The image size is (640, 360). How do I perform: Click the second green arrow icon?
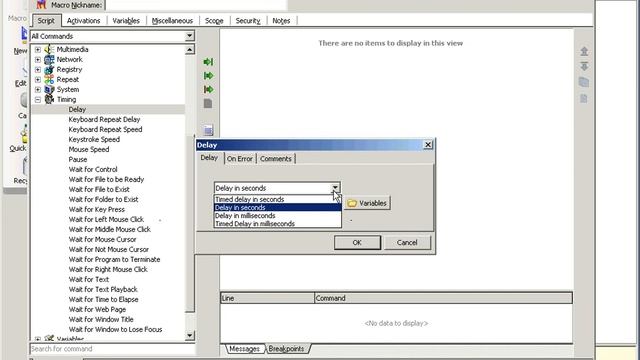tap(208, 76)
